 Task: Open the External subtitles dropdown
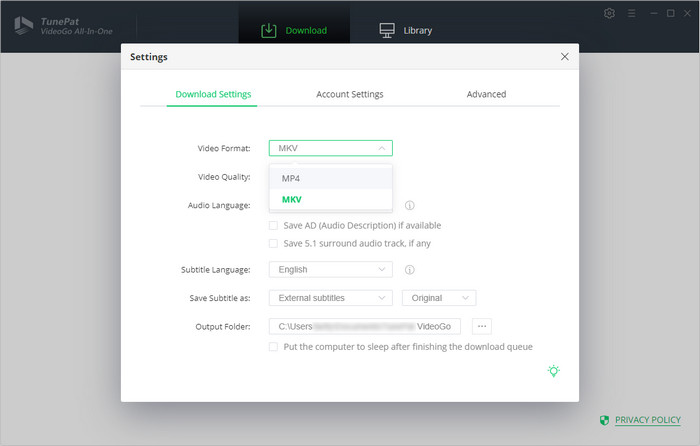point(330,298)
